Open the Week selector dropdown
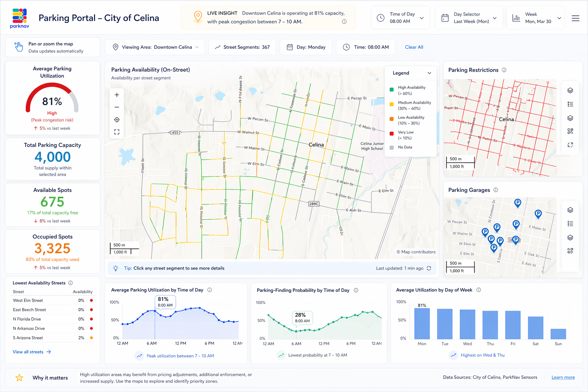 click(x=536, y=18)
